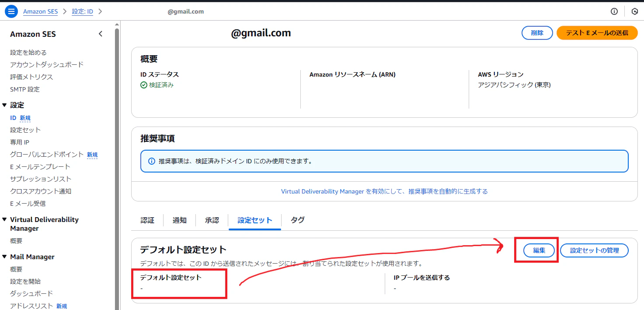Click the Amazon リソースネーム (ARN) label
The height and width of the screenshot is (310, 644).
coord(352,74)
